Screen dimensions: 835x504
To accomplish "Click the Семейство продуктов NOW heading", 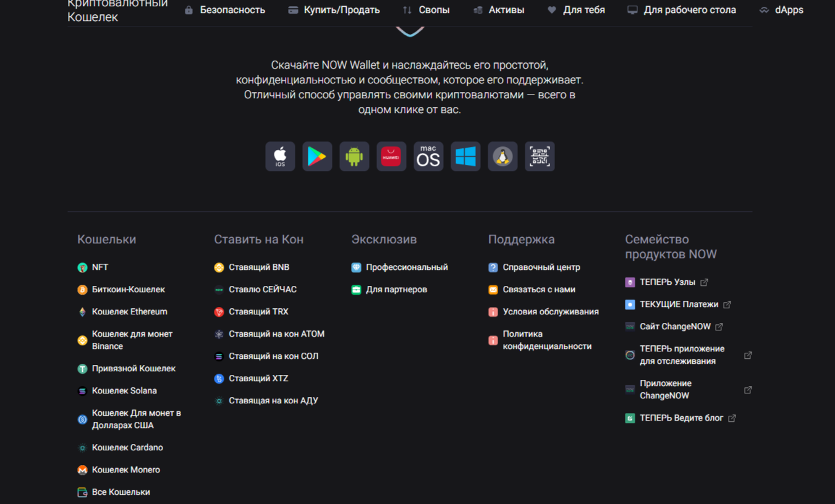I will (671, 247).
